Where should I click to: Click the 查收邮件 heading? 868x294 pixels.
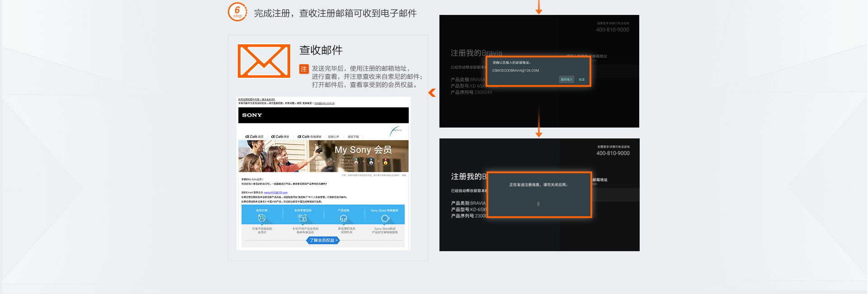321,50
